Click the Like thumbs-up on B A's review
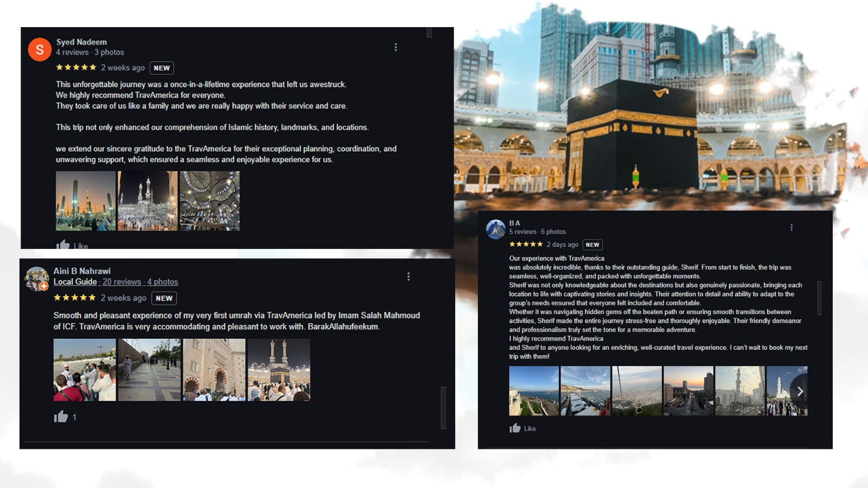The width and height of the screenshot is (868, 488). [515, 428]
